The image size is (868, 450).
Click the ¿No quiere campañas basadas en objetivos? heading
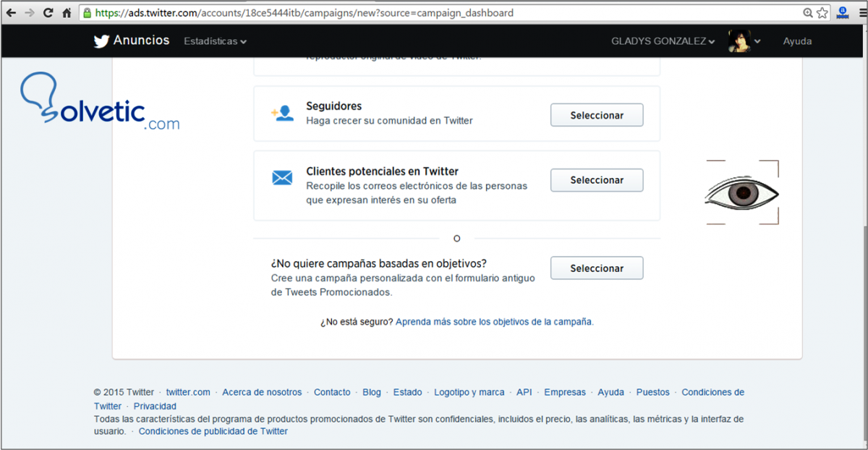[379, 263]
